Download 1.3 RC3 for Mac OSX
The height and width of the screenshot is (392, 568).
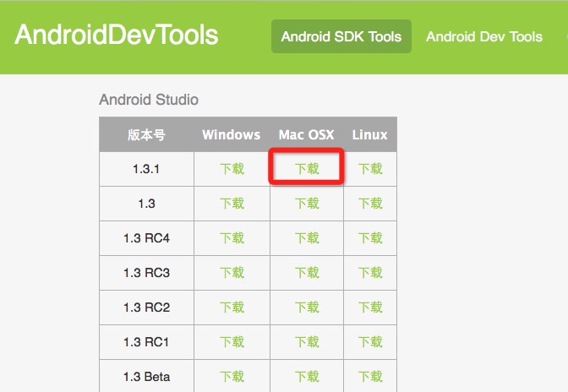click(x=307, y=273)
